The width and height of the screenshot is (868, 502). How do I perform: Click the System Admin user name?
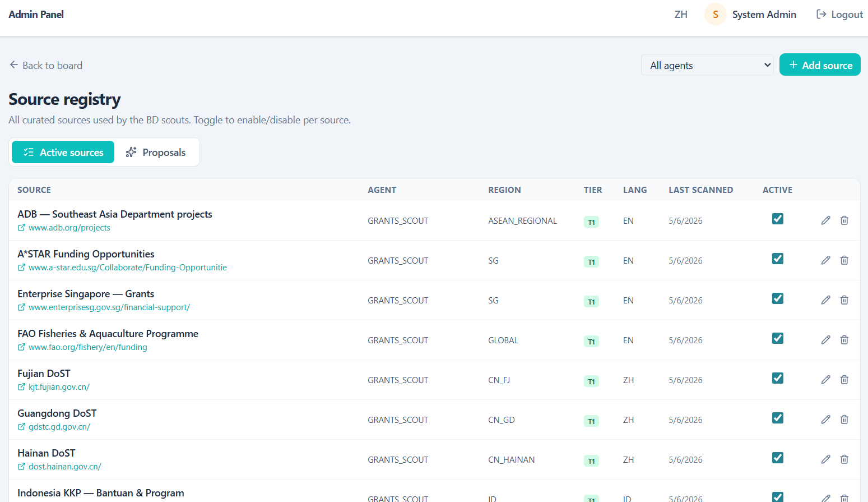tap(764, 15)
